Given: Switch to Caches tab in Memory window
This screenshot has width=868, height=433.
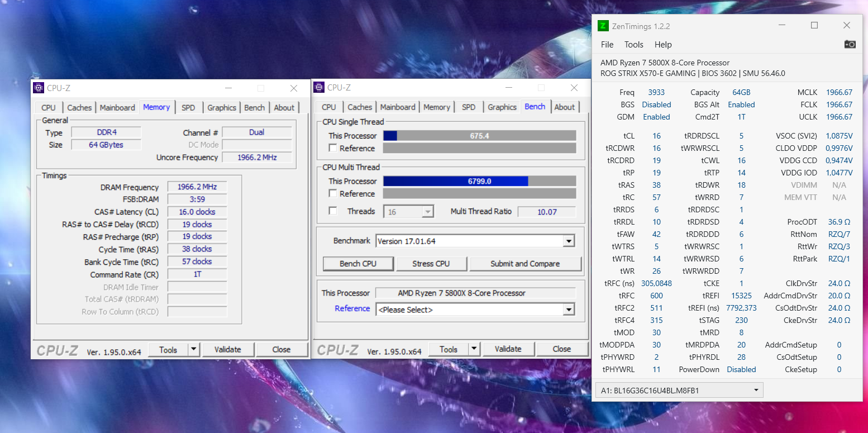Looking at the screenshot, I should [79, 108].
